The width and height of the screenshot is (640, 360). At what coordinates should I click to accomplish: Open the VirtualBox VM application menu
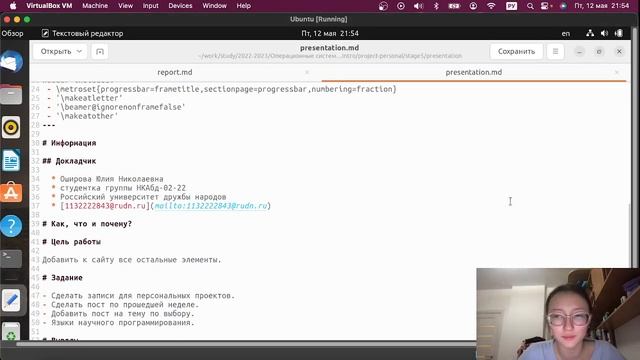49,6
